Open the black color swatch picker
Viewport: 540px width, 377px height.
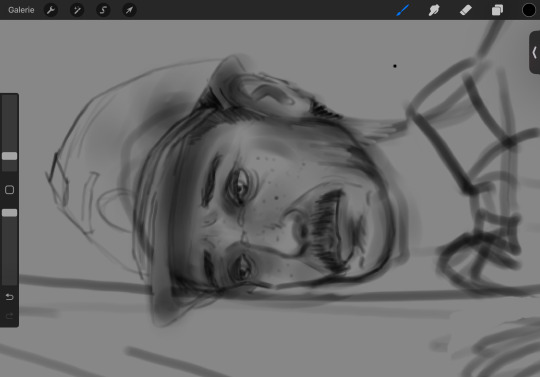(529, 10)
